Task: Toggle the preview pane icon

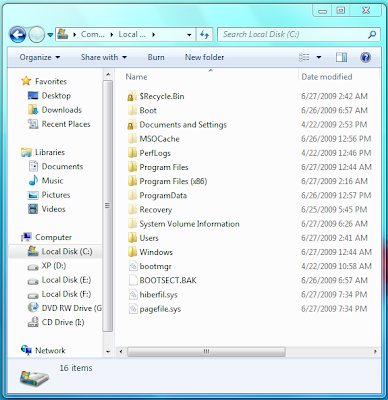Action: coord(341,57)
